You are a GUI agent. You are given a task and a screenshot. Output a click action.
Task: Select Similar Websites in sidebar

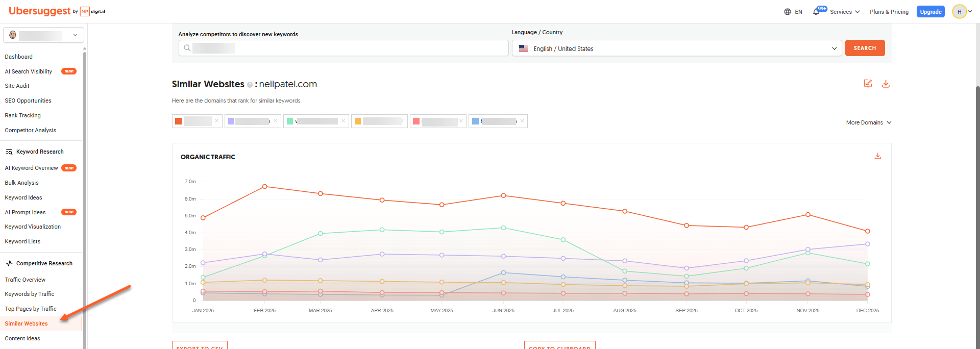click(27, 323)
